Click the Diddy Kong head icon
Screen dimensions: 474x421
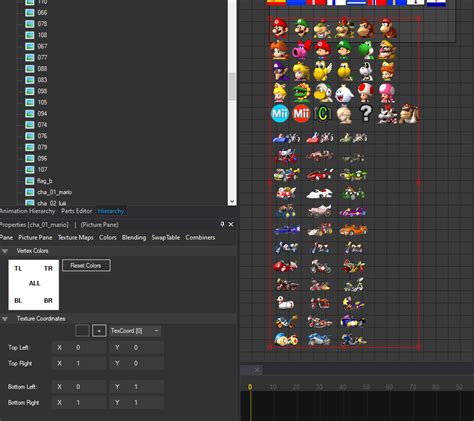pos(388,29)
